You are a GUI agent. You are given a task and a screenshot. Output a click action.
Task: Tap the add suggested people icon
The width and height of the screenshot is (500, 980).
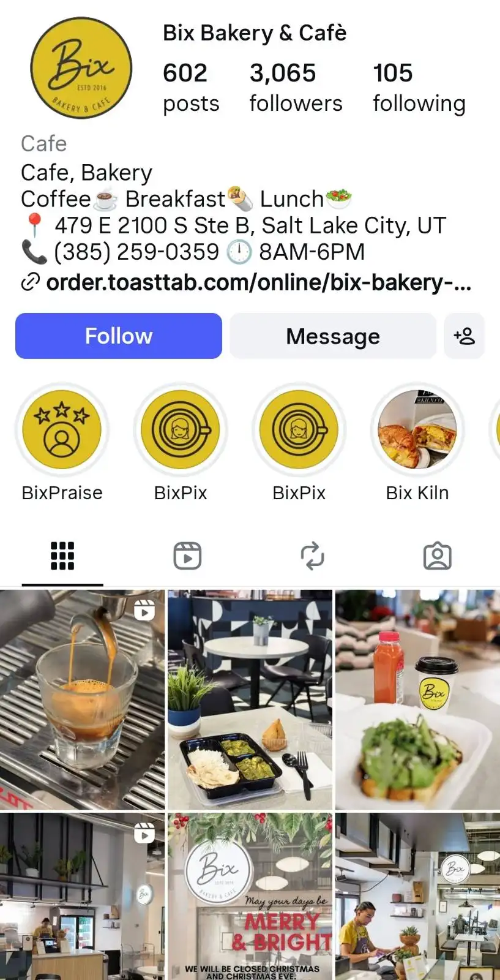464,336
